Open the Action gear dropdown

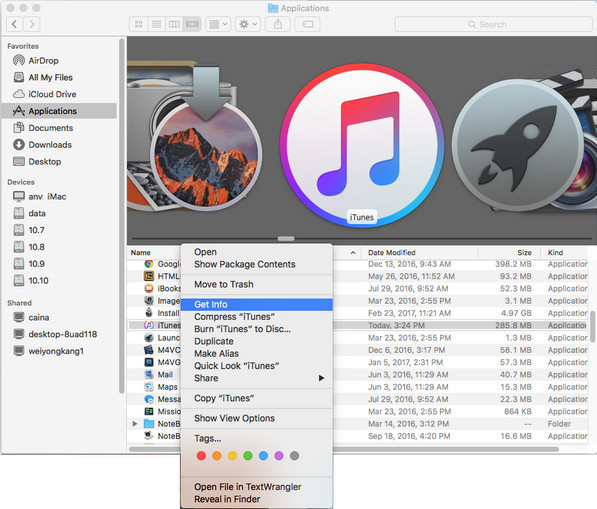pyautogui.click(x=248, y=24)
